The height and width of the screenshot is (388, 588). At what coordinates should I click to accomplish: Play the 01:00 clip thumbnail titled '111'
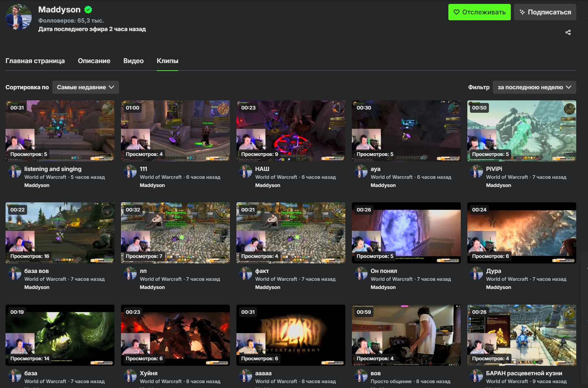pos(175,131)
